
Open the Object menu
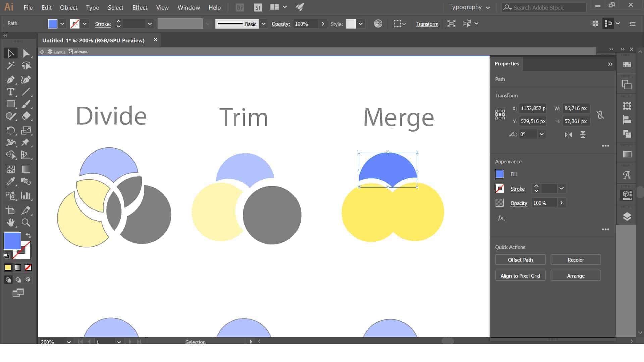point(68,7)
